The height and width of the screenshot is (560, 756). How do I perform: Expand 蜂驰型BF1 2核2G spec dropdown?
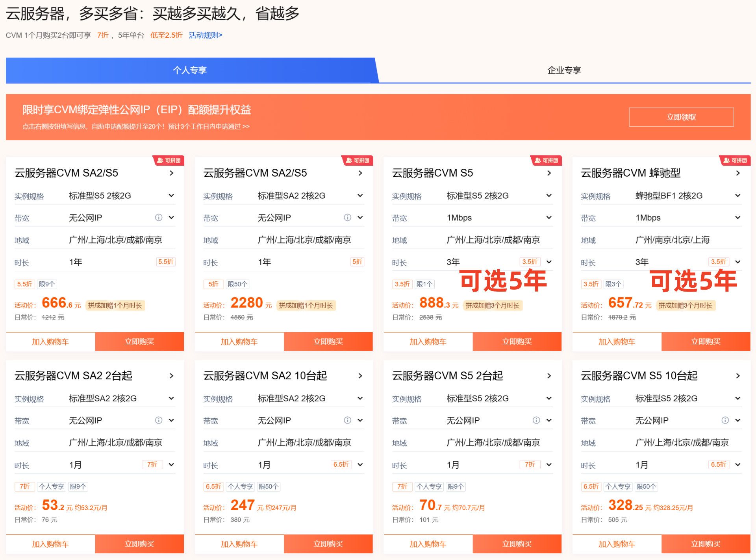[x=737, y=196]
